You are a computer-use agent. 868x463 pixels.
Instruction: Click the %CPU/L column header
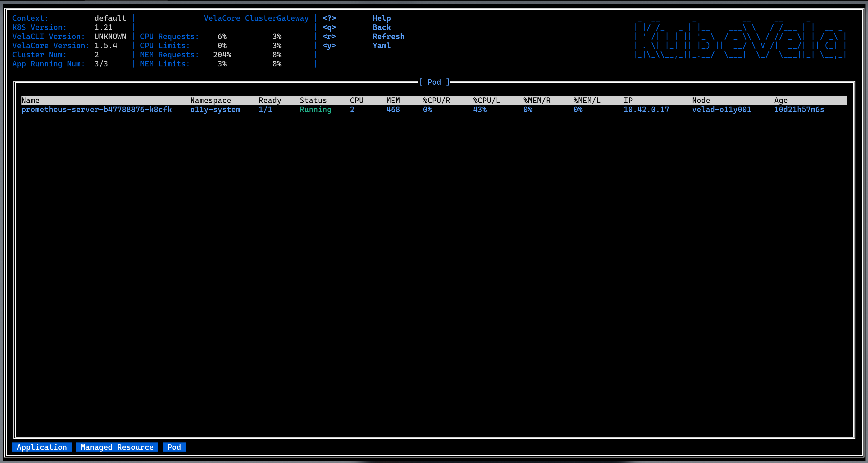(487, 100)
